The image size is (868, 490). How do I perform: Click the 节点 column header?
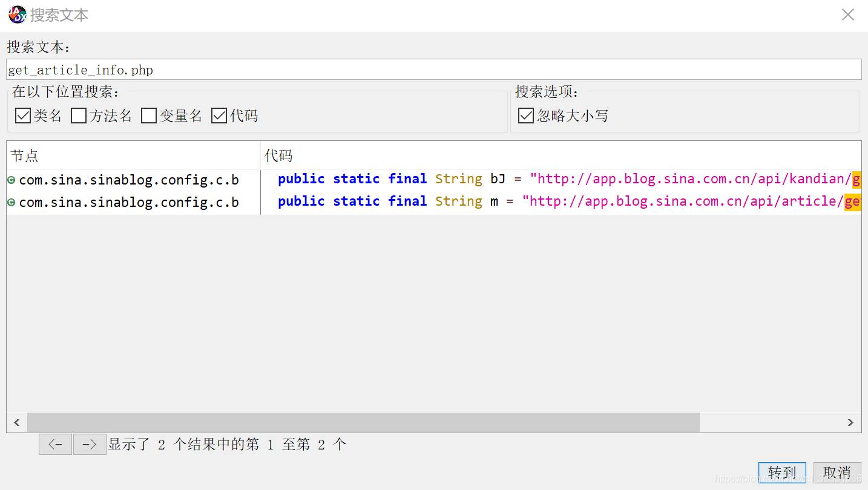point(133,155)
